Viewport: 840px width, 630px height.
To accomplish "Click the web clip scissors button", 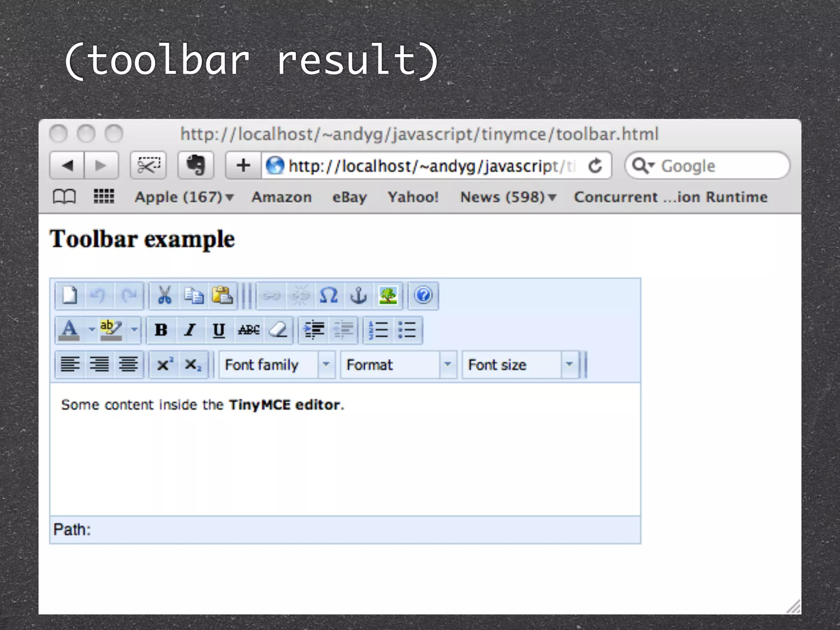I will pyautogui.click(x=148, y=166).
